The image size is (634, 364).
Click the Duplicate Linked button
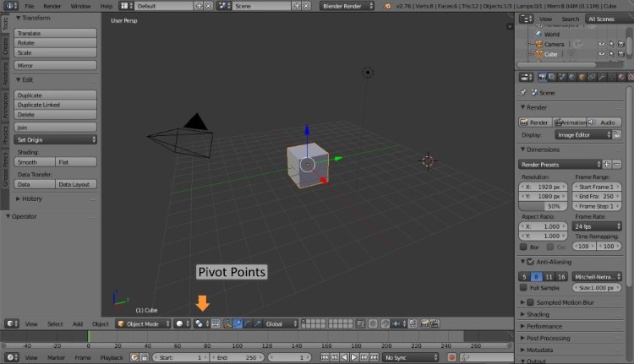point(56,105)
